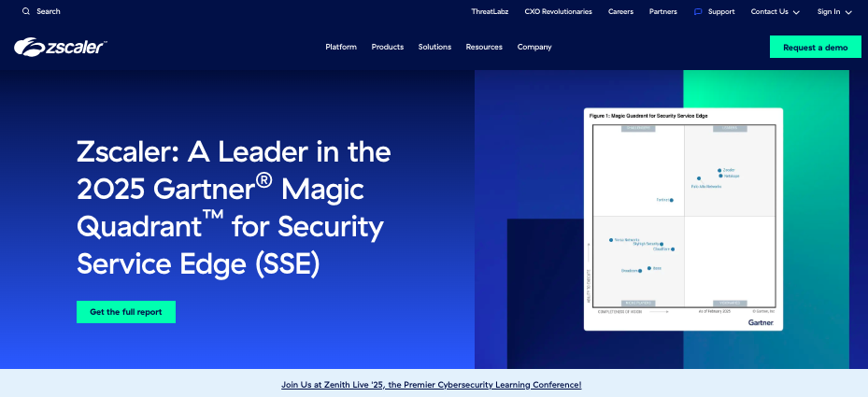Open CXO Revolutionaries page
Image resolution: width=868 pixels, height=397 pixels.
click(558, 11)
